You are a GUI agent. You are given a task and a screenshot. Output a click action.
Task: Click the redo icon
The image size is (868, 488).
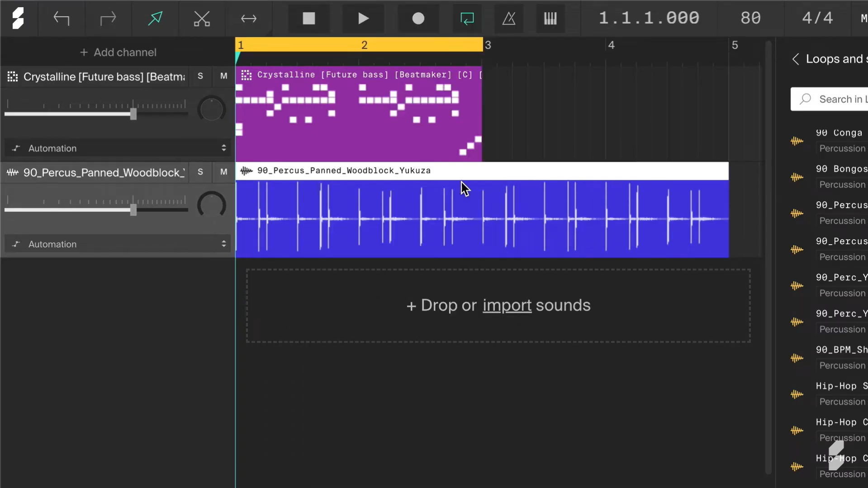click(108, 19)
